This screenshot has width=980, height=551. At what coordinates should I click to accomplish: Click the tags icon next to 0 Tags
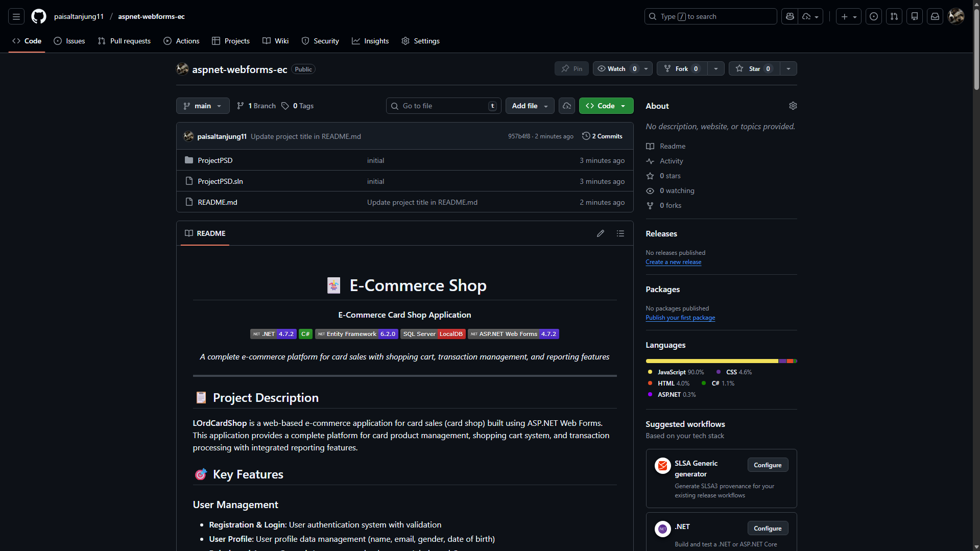(285, 106)
